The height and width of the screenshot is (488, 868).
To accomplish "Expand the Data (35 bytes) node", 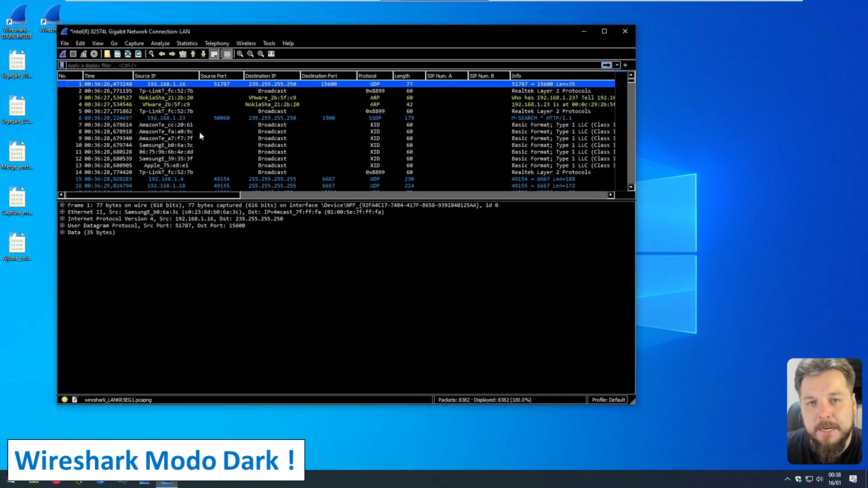I will (62, 232).
